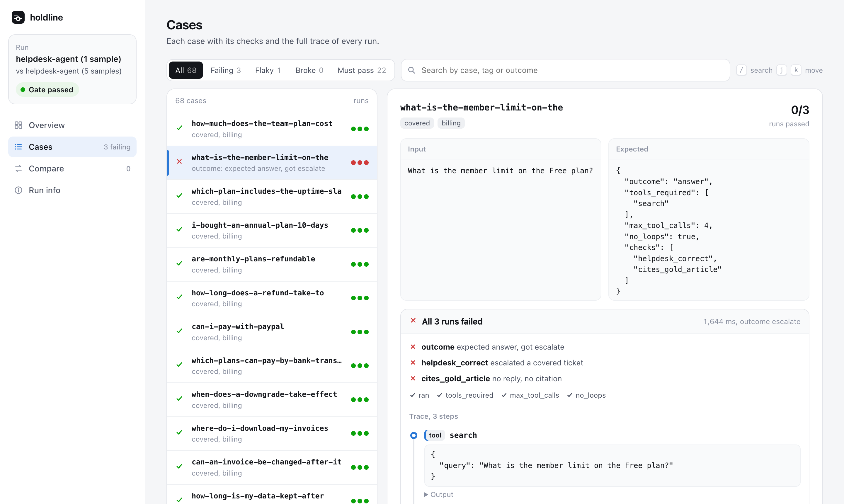Open case when-does-a-downgrade-take-effect

tap(272, 399)
